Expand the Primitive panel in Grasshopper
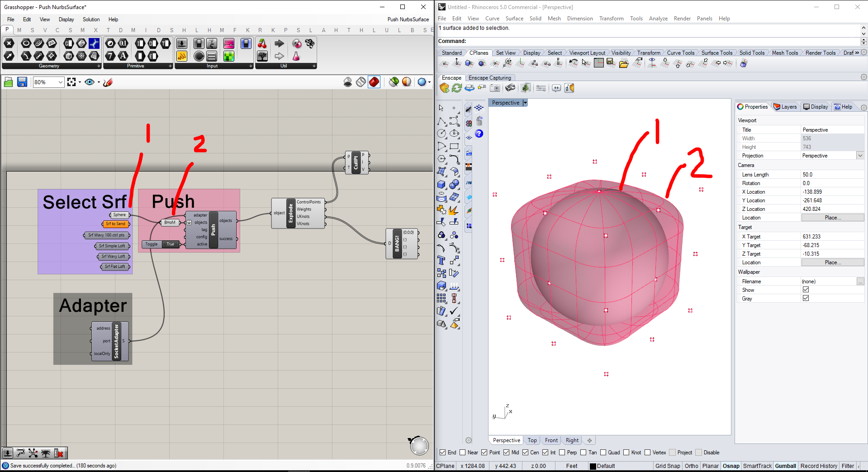 (170, 66)
